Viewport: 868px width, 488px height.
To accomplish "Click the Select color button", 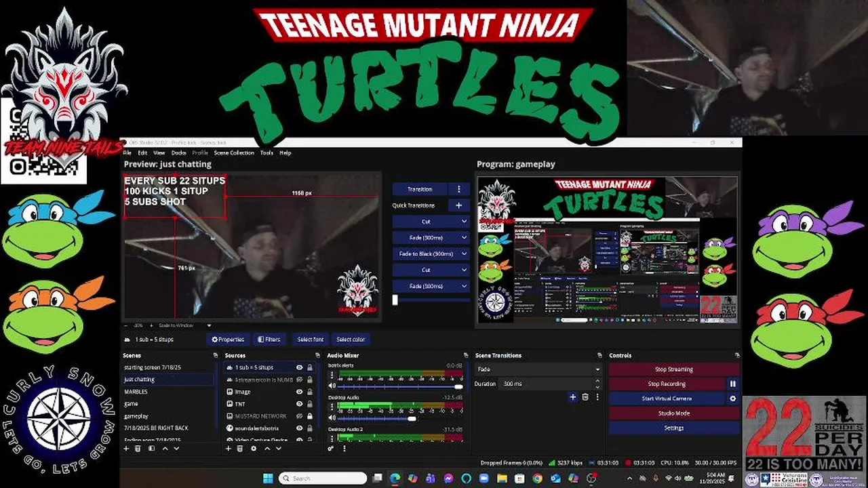I will tap(351, 340).
